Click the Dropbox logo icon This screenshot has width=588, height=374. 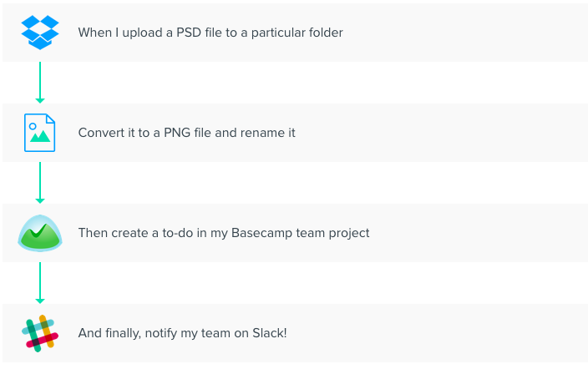point(40,32)
